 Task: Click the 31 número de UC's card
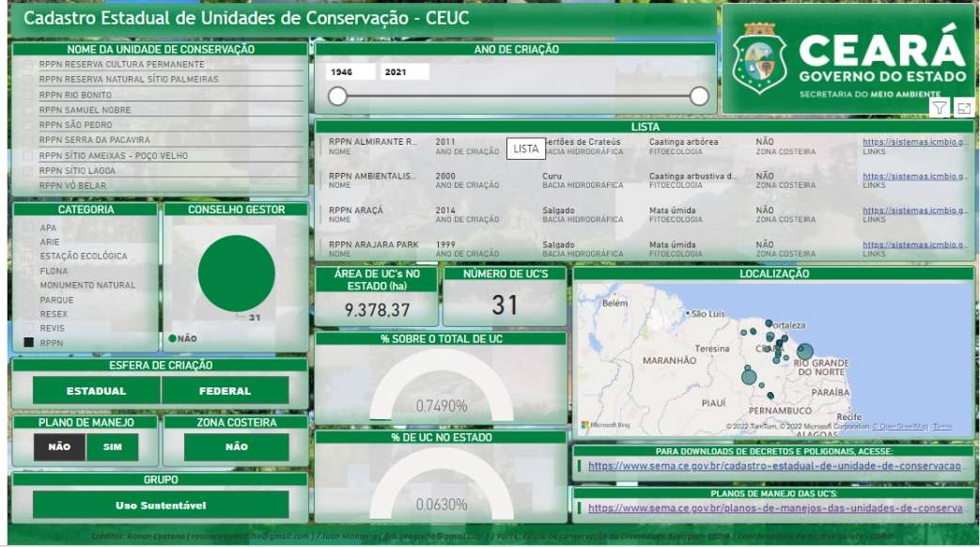point(505,305)
